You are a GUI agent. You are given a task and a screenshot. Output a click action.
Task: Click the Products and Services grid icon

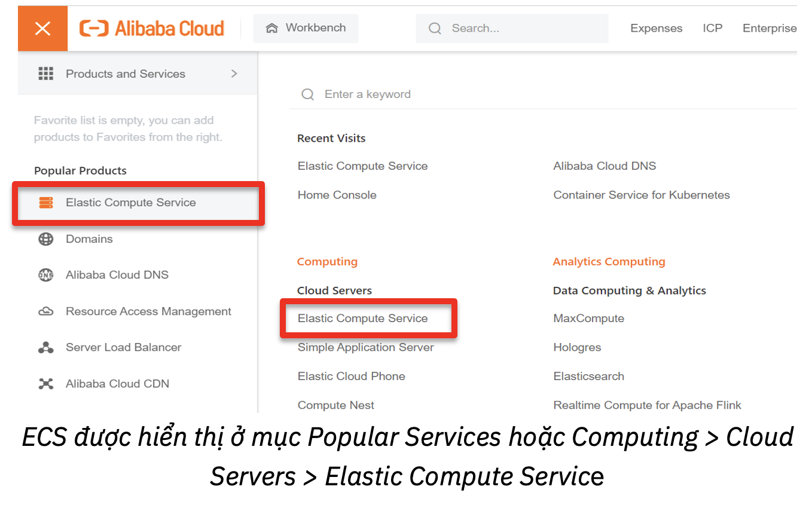click(x=45, y=74)
